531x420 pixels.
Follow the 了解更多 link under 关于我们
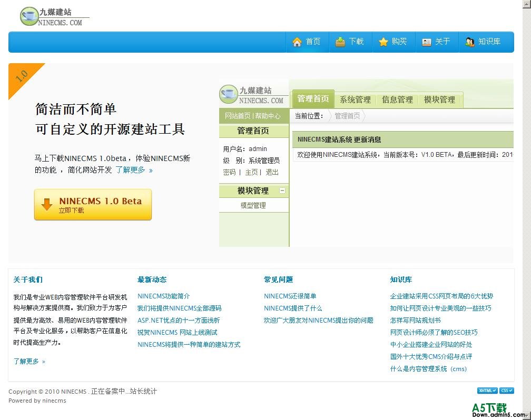(29, 362)
